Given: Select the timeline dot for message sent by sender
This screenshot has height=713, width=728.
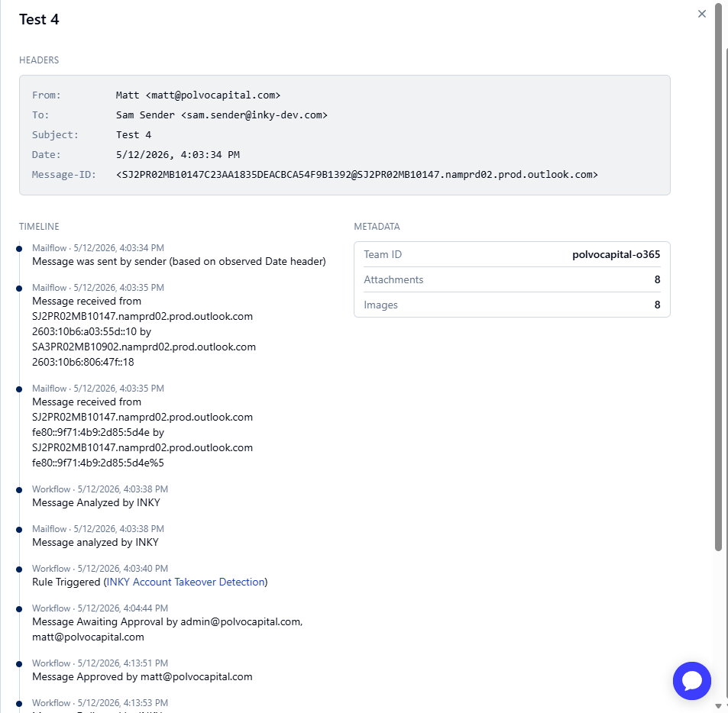Looking at the screenshot, I should [19, 249].
